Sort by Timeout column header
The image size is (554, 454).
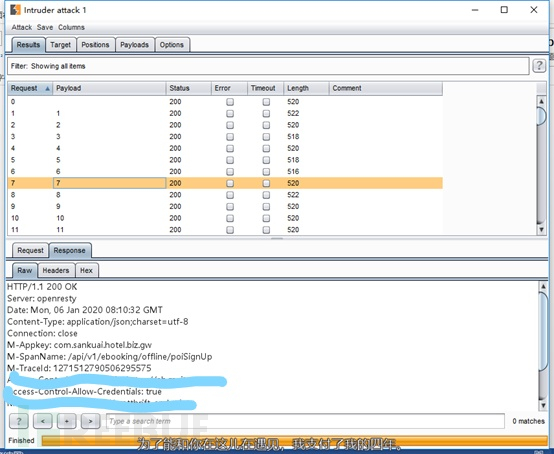[266, 88]
